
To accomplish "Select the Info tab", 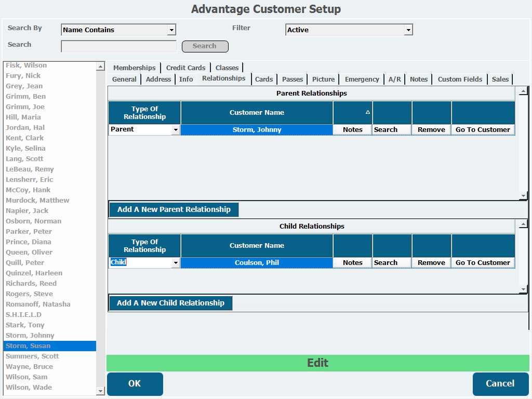I will pos(186,79).
